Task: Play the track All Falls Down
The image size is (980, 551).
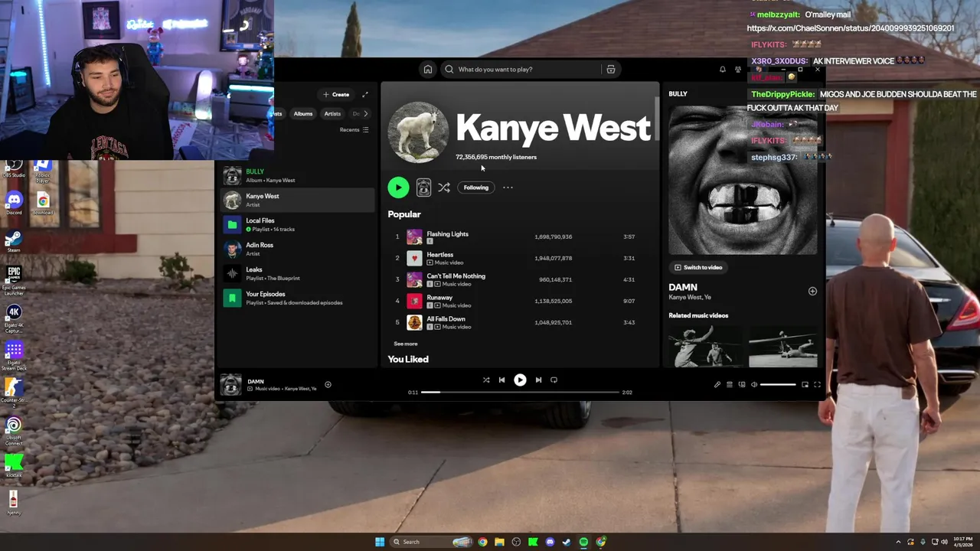Action: [521, 322]
